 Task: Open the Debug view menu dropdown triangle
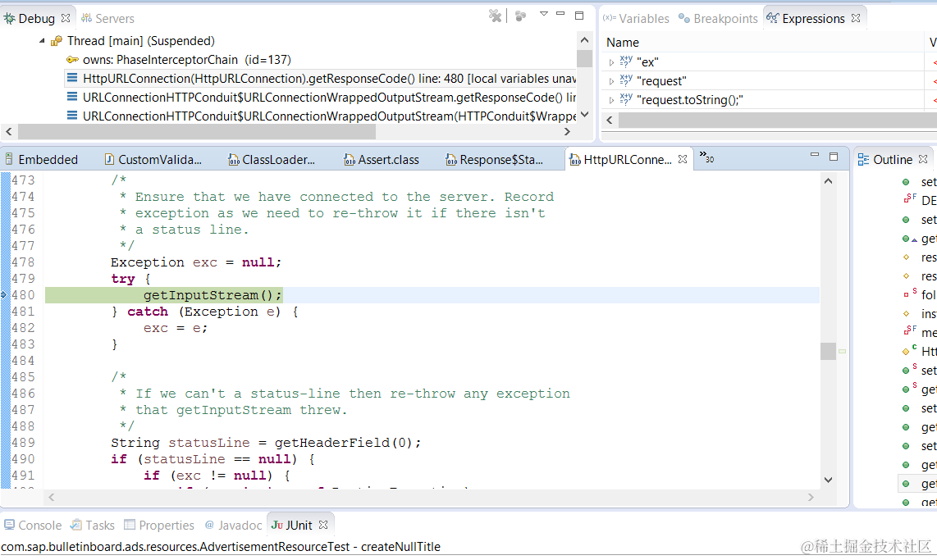544,14
